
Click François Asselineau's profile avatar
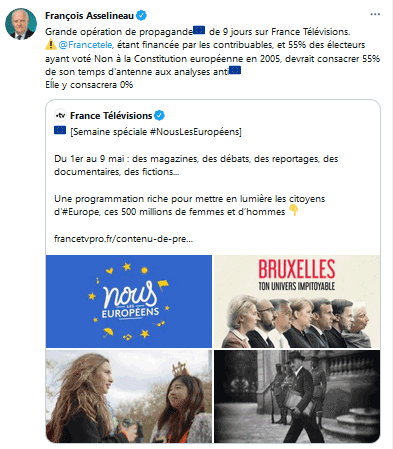point(21,24)
